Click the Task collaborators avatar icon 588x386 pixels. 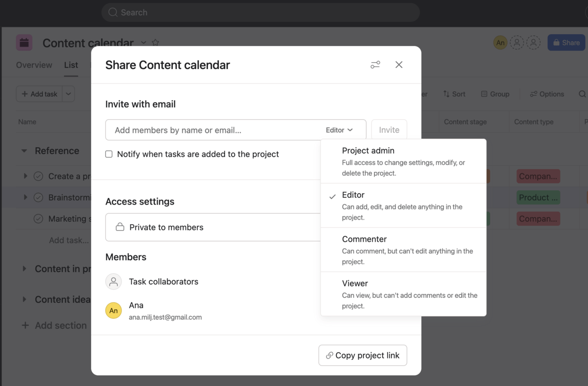pyautogui.click(x=113, y=282)
